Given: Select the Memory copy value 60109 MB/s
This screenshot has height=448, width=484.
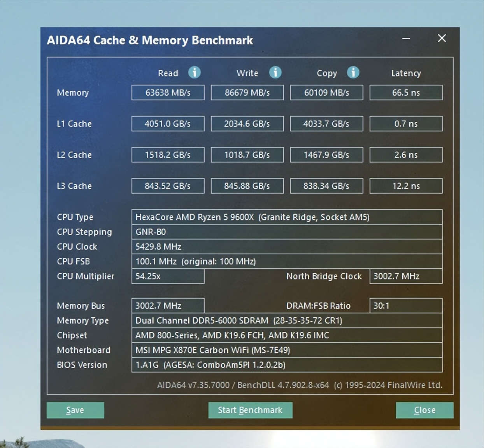Looking at the screenshot, I should click(x=326, y=93).
